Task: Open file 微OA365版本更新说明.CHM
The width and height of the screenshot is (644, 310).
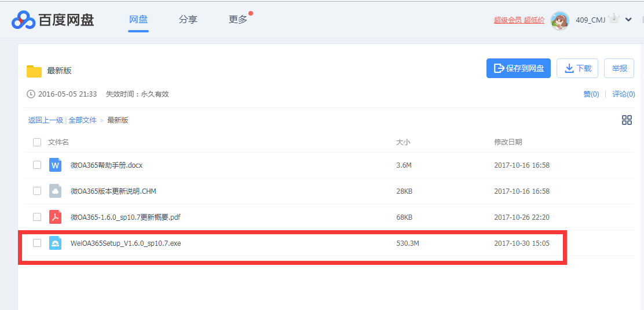Action: [x=114, y=191]
